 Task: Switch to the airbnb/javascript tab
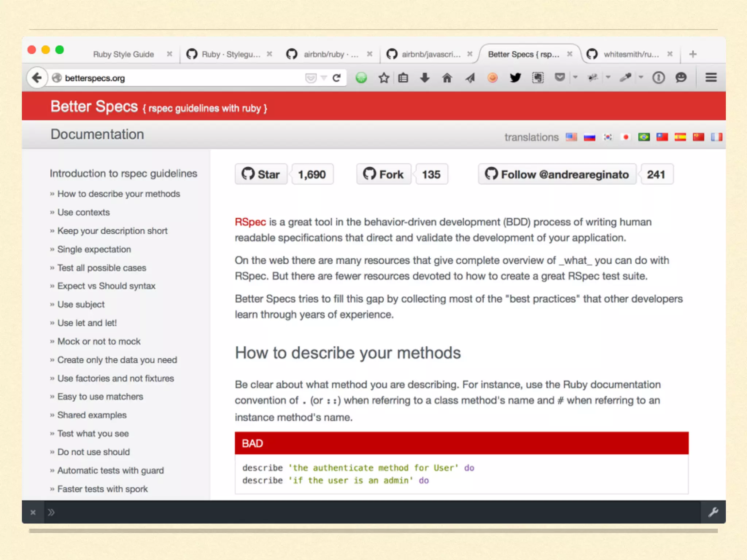coord(430,54)
